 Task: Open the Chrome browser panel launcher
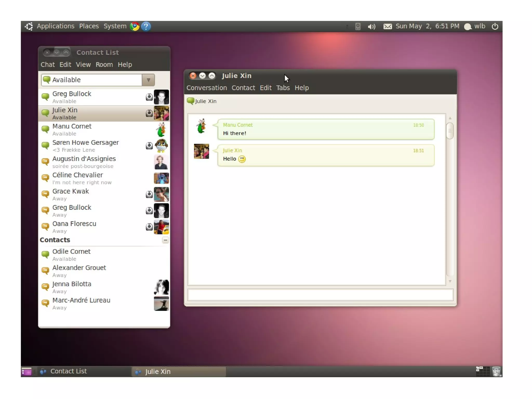(135, 26)
